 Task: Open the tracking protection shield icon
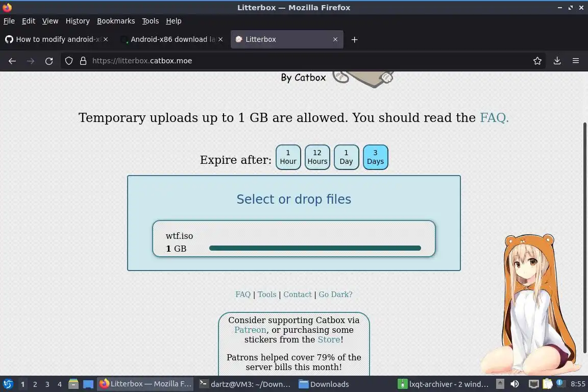[x=68, y=61]
